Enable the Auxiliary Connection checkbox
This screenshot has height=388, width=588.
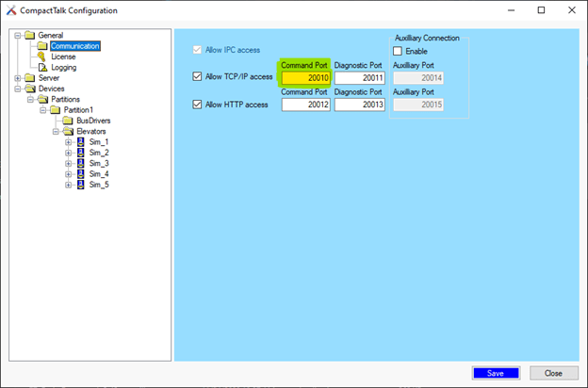(x=398, y=50)
